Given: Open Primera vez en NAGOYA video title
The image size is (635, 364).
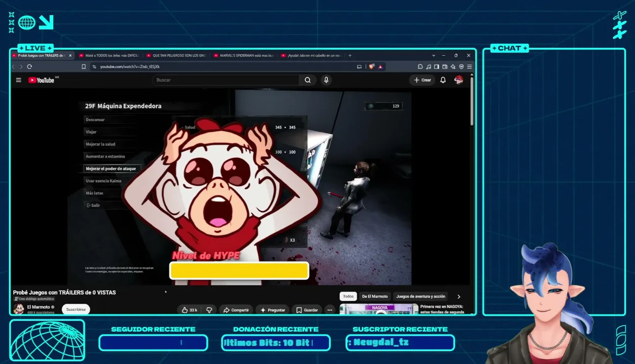Looking at the screenshot, I should coord(442,309).
